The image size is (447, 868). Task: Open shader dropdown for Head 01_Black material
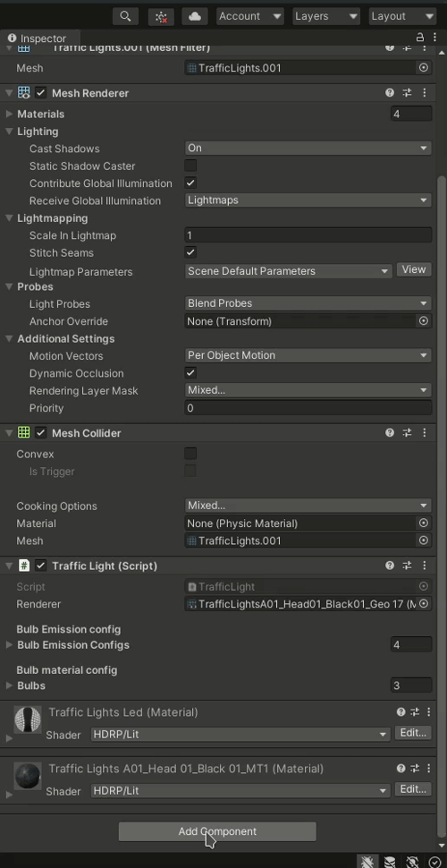(x=240, y=790)
